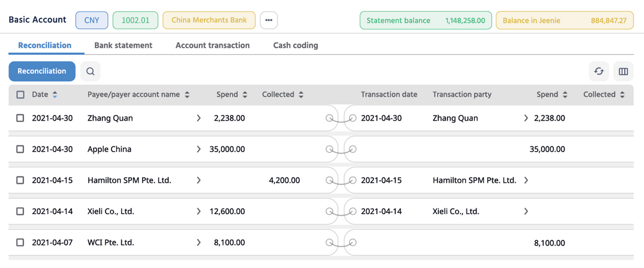Open the three-dots more options button

click(269, 20)
